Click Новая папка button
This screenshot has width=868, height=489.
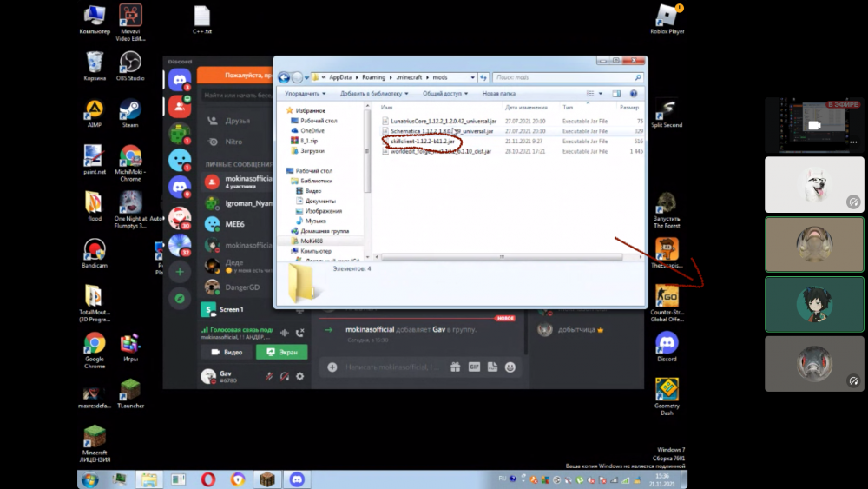coord(498,94)
